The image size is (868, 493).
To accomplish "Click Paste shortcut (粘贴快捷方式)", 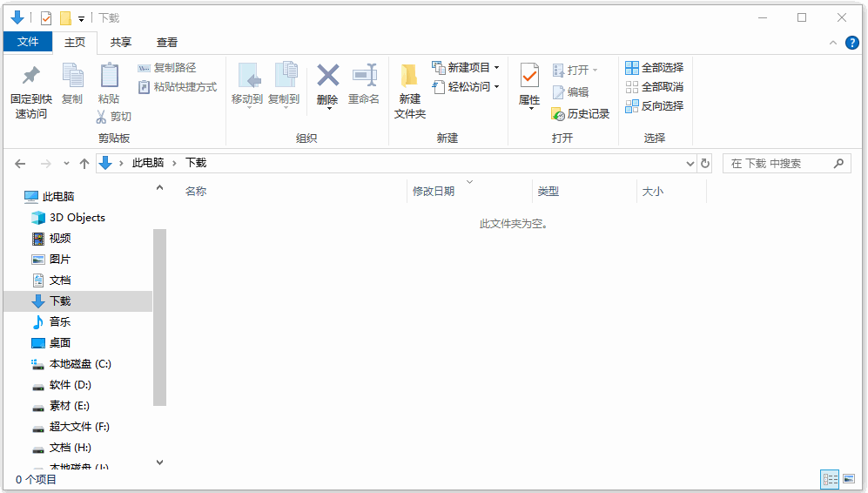I will (177, 87).
